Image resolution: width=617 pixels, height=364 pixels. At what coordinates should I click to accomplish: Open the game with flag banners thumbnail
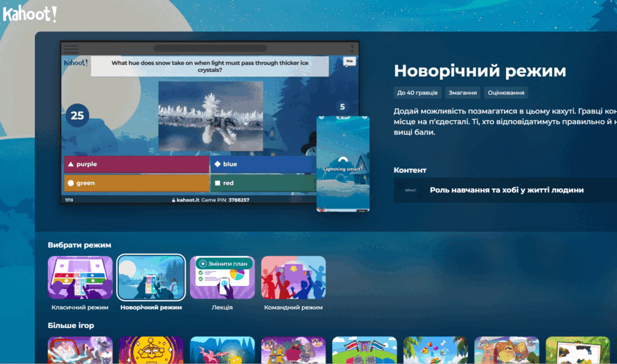(364, 350)
